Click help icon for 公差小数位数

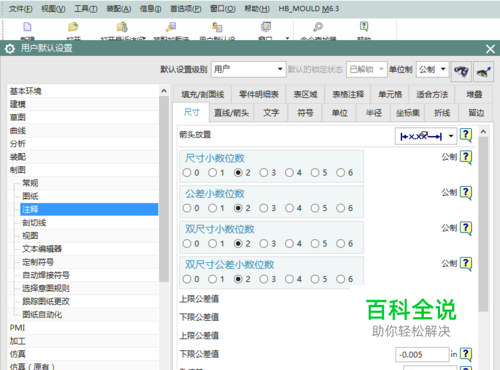tap(466, 193)
